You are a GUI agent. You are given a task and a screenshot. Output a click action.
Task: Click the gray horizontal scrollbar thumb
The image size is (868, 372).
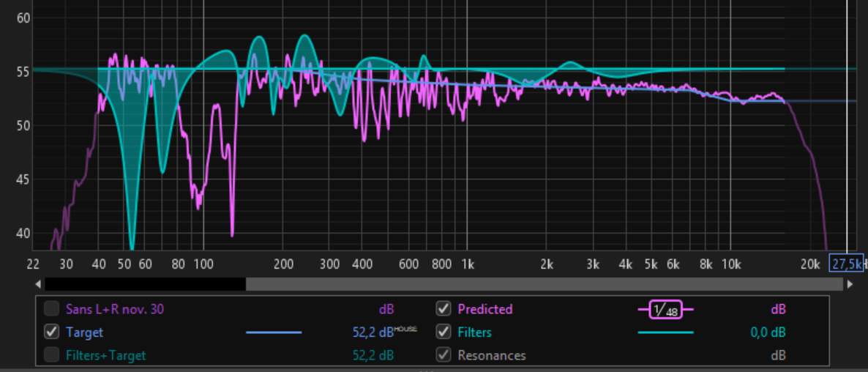pyautogui.click(x=545, y=284)
